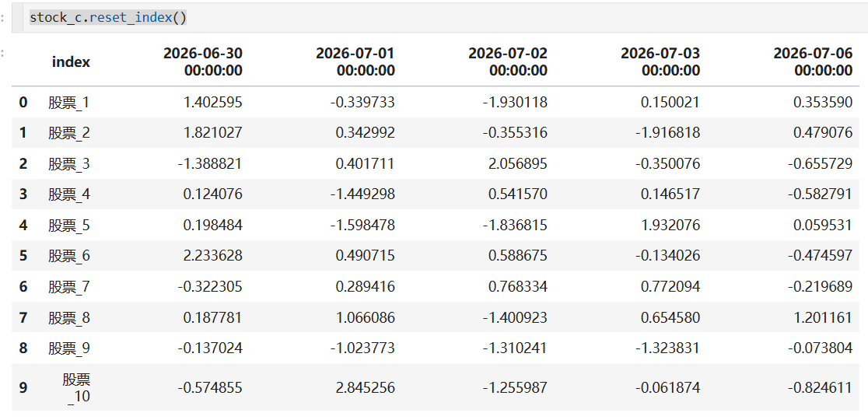Select column header 2026-06-30 00:00:00
The image size is (868, 420).
pos(202,62)
